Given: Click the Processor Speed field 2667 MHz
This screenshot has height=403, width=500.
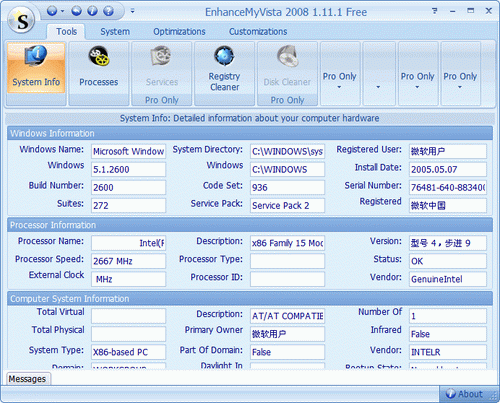Looking at the screenshot, I should pos(128,261).
